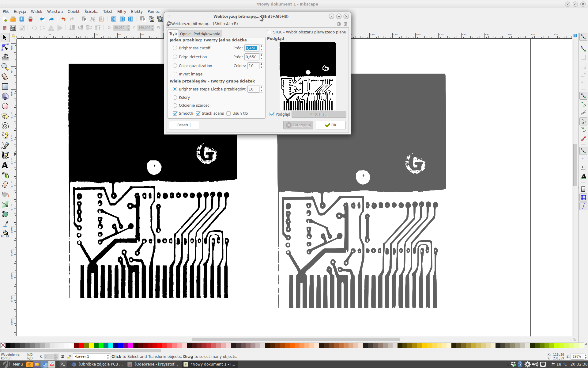This screenshot has height=368, width=588.
Task: Click the trace preview thumbnail in dialog
Action: (307, 76)
